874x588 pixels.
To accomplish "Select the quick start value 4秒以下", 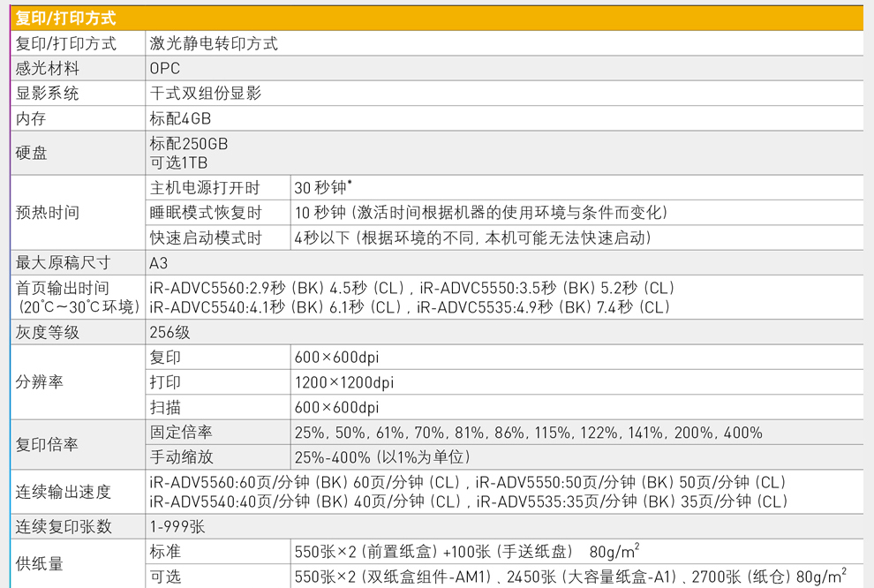I will [322, 238].
